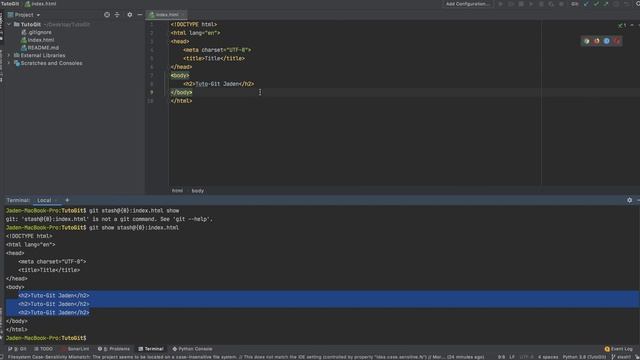Click 'git show stash@{0}:index.html' command line
640x360 pixels.
pyautogui.click(x=134, y=228)
